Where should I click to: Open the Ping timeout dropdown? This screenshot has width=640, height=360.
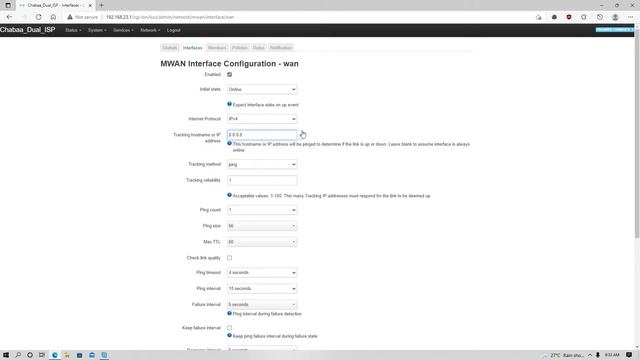point(262,272)
